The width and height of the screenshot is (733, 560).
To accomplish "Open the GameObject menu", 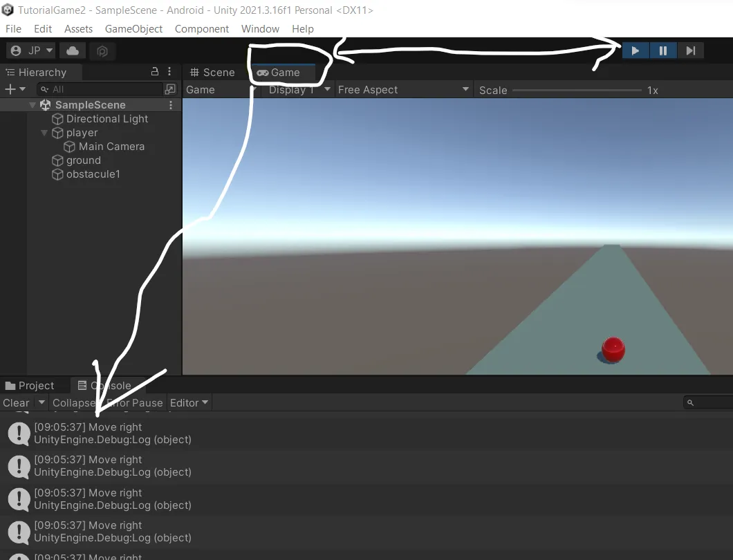I will tap(133, 29).
